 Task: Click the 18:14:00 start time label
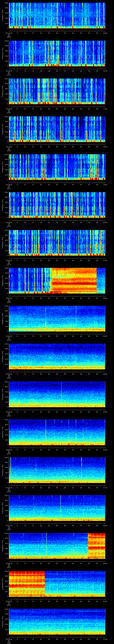9,33
